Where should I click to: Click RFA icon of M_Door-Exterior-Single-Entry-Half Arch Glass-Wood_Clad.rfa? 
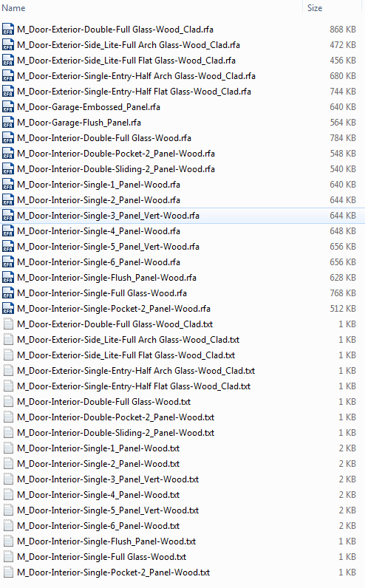tap(8, 76)
